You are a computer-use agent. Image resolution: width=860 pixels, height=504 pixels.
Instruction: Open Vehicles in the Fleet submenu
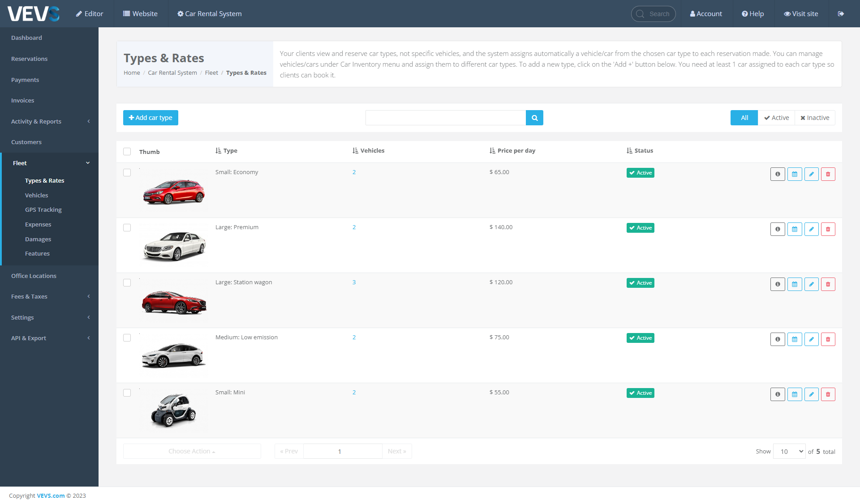(x=36, y=195)
